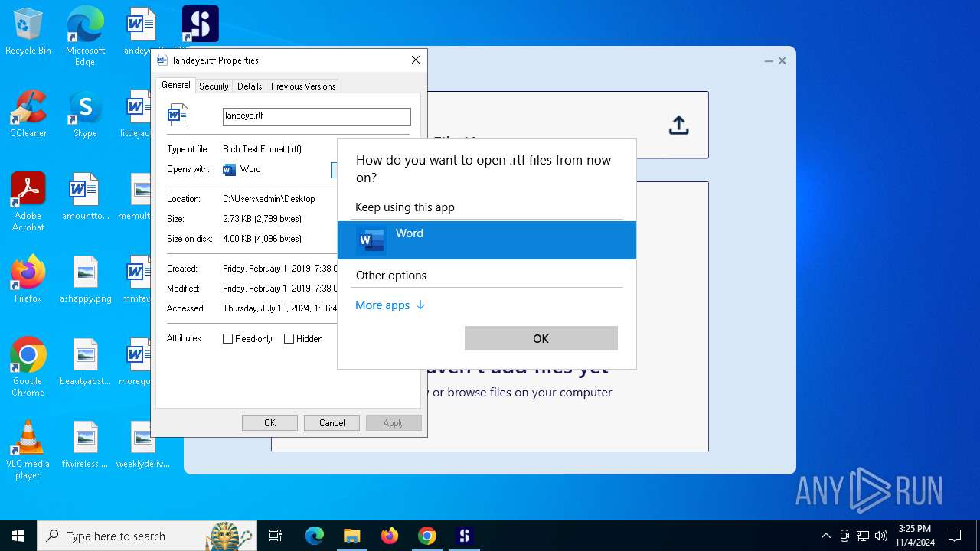Click the location path C:\Users\admin\Desktop
This screenshot has width=980, height=551.
pos(269,199)
